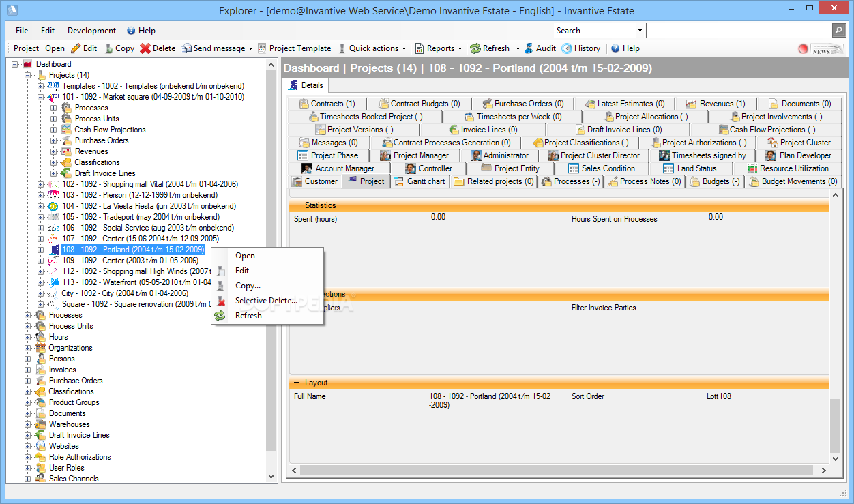Click the Resource Utilization tab icon
The image size is (854, 504).
coord(752,168)
